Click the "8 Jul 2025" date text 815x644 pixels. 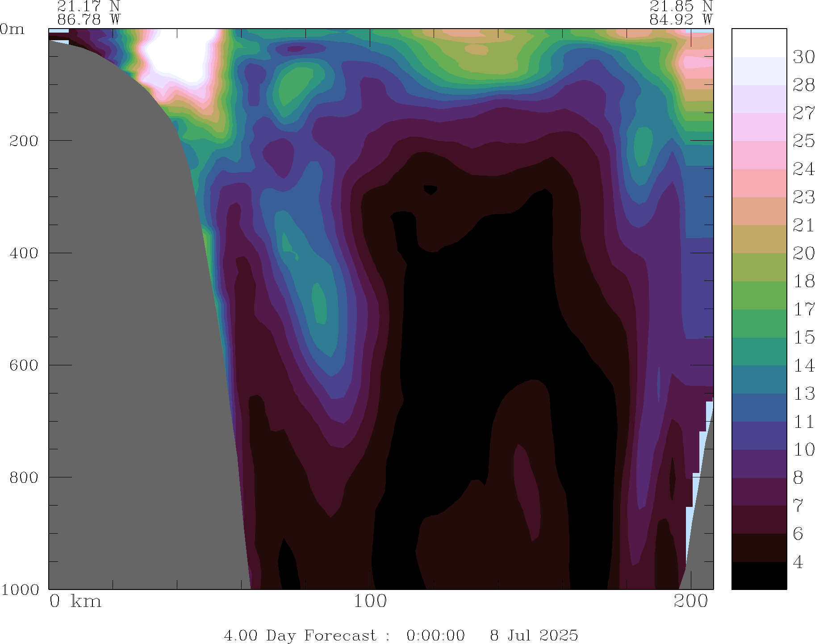pyautogui.click(x=534, y=635)
